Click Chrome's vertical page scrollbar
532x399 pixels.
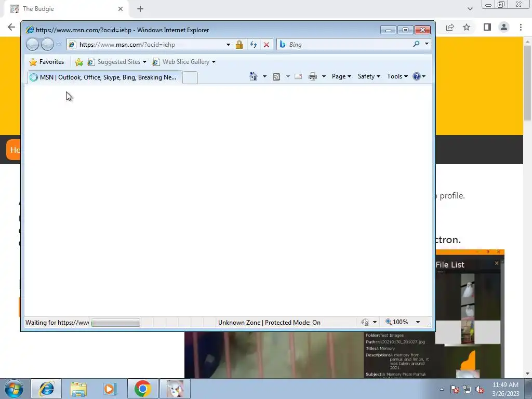click(528, 83)
